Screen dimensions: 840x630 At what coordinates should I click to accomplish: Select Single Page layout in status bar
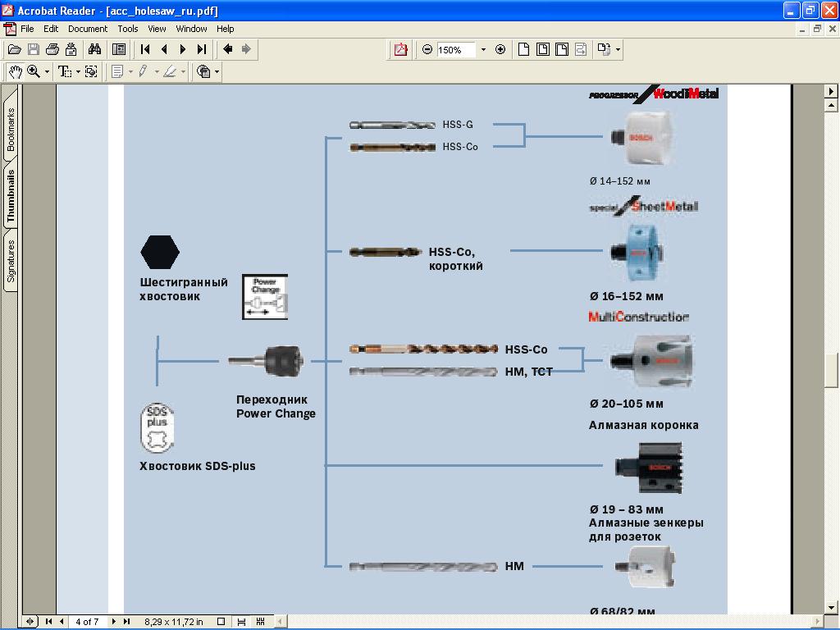(x=221, y=622)
